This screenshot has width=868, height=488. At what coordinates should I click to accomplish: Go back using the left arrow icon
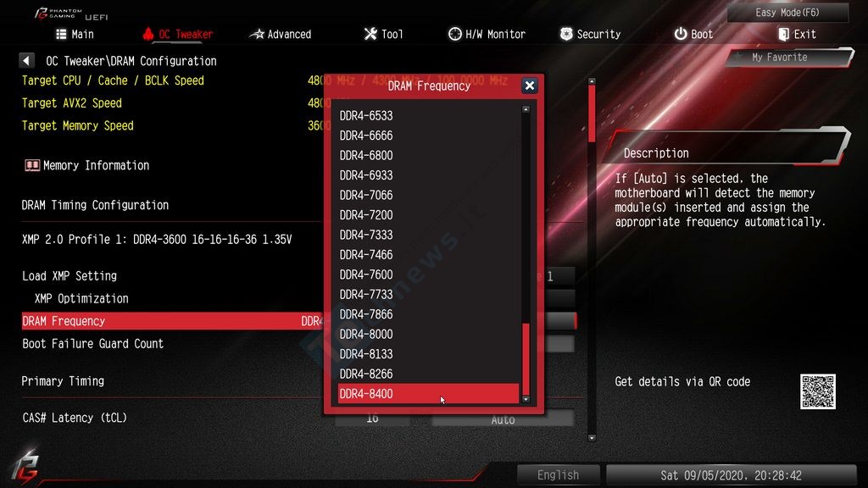click(26, 60)
